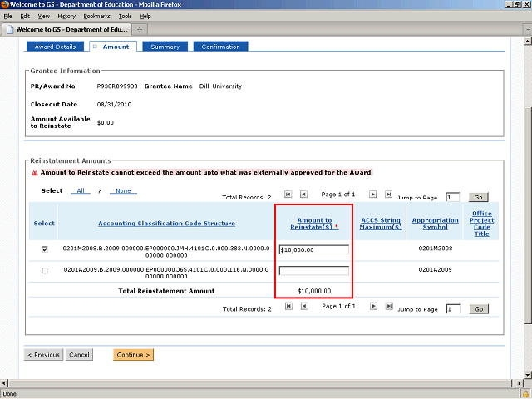Click the top Go button
The image size is (532, 399).
(478, 197)
